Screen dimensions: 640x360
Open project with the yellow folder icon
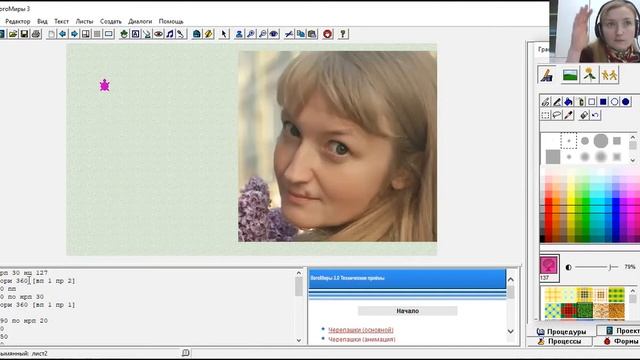tap(13, 34)
